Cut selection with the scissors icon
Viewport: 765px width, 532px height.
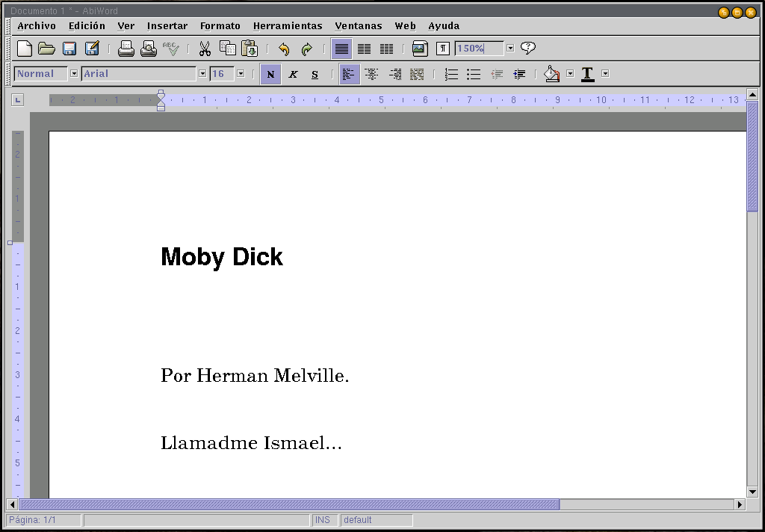(x=205, y=49)
